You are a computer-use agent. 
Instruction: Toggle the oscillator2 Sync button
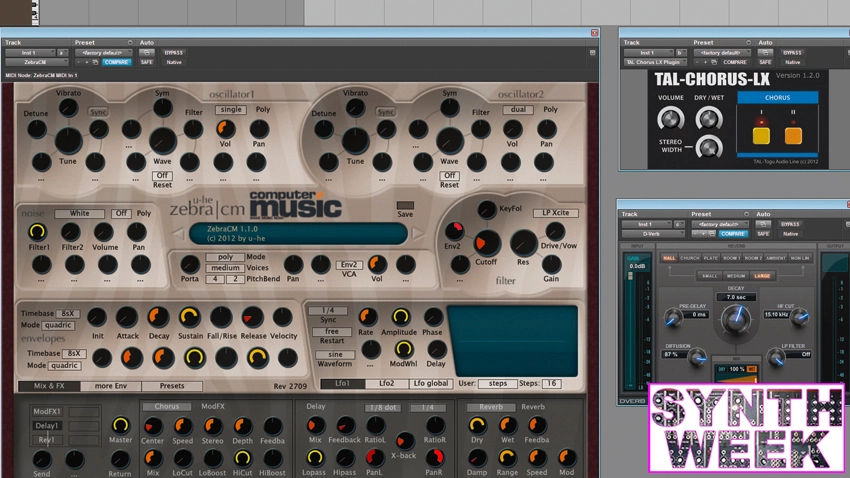(386, 112)
